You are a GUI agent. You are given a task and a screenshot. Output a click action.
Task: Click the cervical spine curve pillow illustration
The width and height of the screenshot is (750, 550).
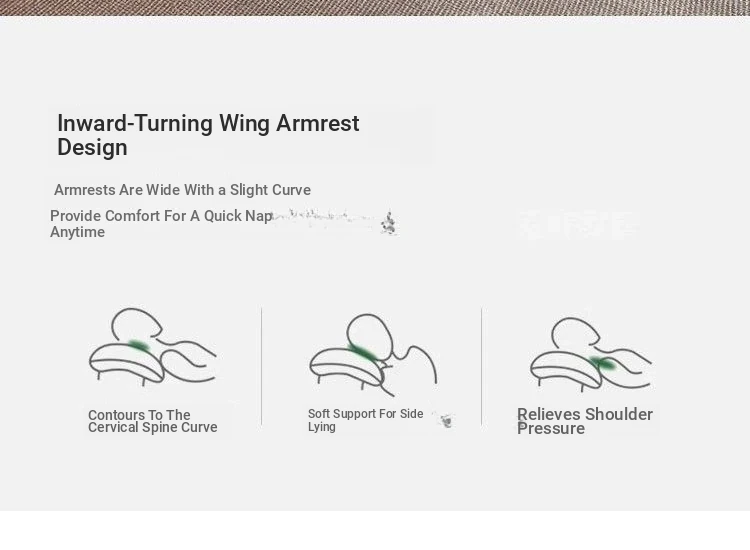click(153, 347)
